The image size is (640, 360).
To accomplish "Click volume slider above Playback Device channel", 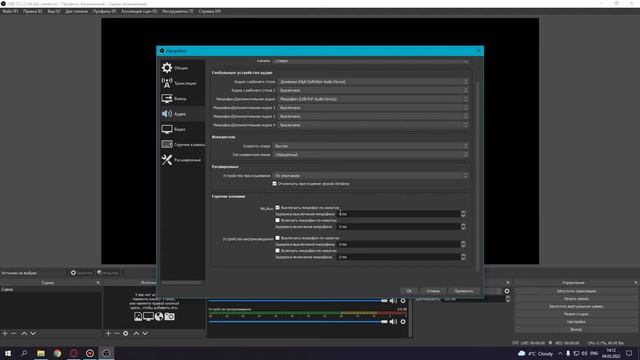I will coord(298,301).
